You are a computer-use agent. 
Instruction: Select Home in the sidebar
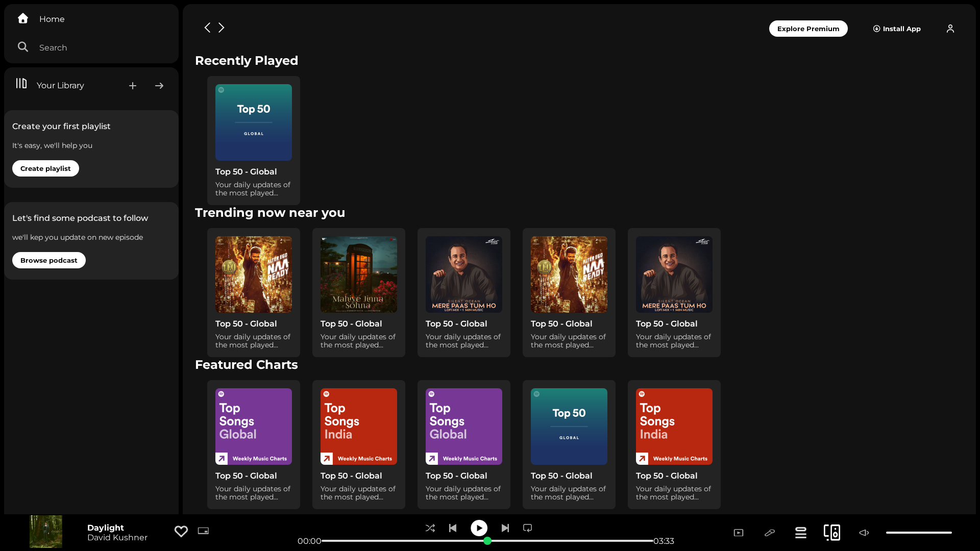coord(52,19)
